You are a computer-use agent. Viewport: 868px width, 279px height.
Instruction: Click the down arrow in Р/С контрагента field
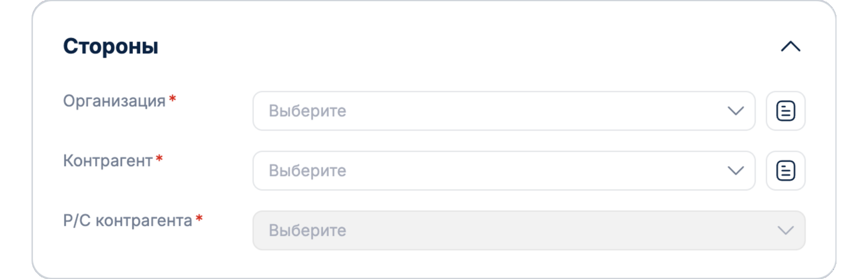(x=785, y=230)
